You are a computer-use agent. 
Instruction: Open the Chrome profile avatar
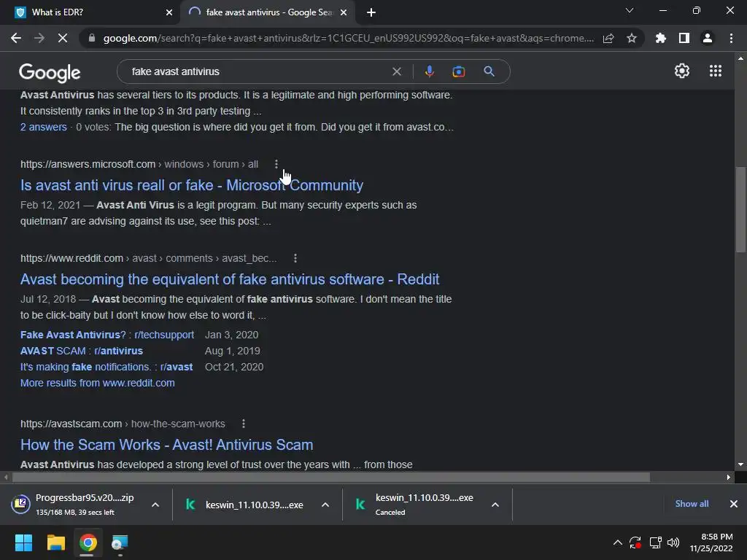click(x=708, y=38)
